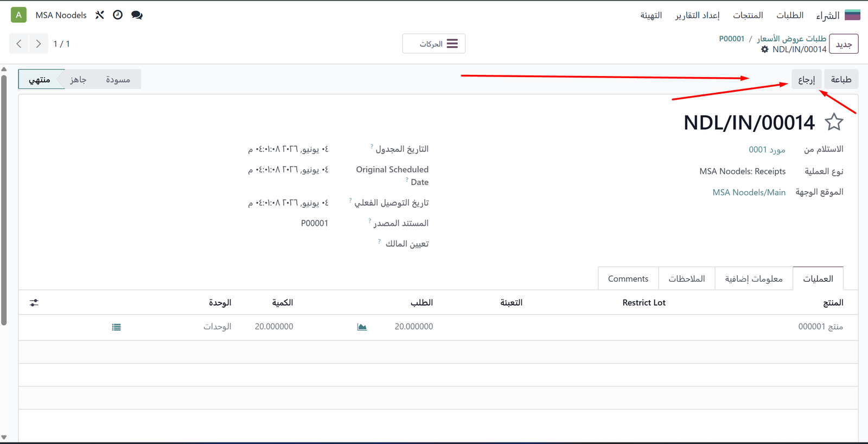Image resolution: width=868 pixels, height=444 pixels.
Task: Click help tooltip next to المستند المصدر
Action: pos(370,221)
